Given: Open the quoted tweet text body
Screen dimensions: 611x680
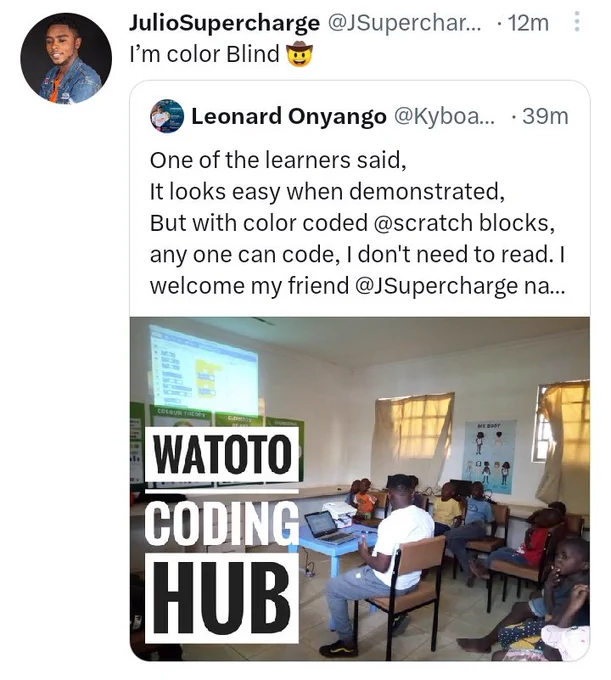Looking at the screenshot, I should click(357, 223).
